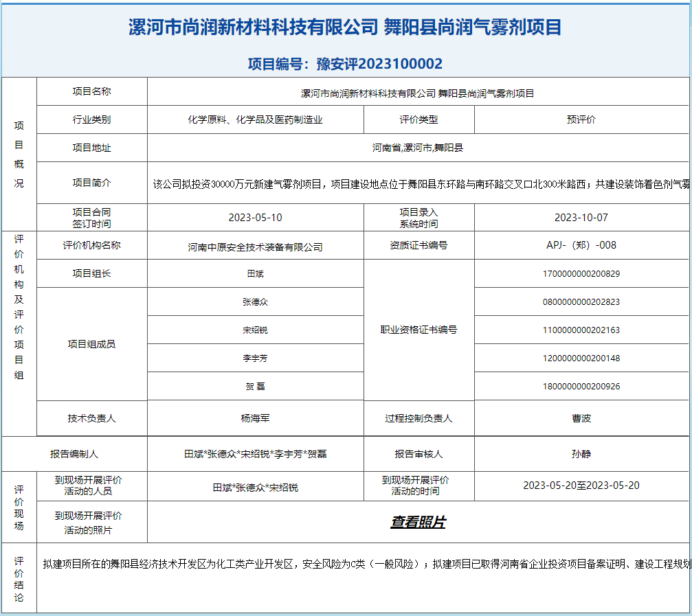Select on-site date 2023-05-20至2023-05-20
692x616 pixels.
tap(581, 486)
